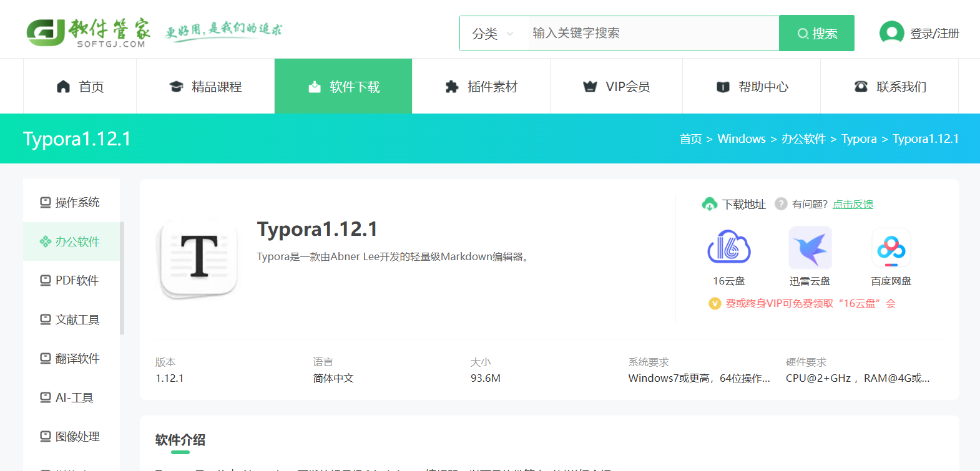Click the question mark help icon
The width and height of the screenshot is (980, 471).
tap(781, 204)
